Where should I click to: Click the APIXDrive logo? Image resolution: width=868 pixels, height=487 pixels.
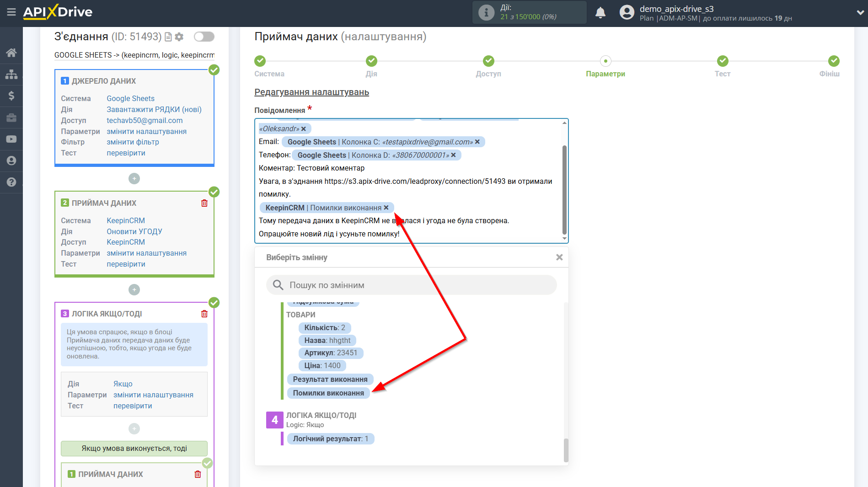click(58, 12)
